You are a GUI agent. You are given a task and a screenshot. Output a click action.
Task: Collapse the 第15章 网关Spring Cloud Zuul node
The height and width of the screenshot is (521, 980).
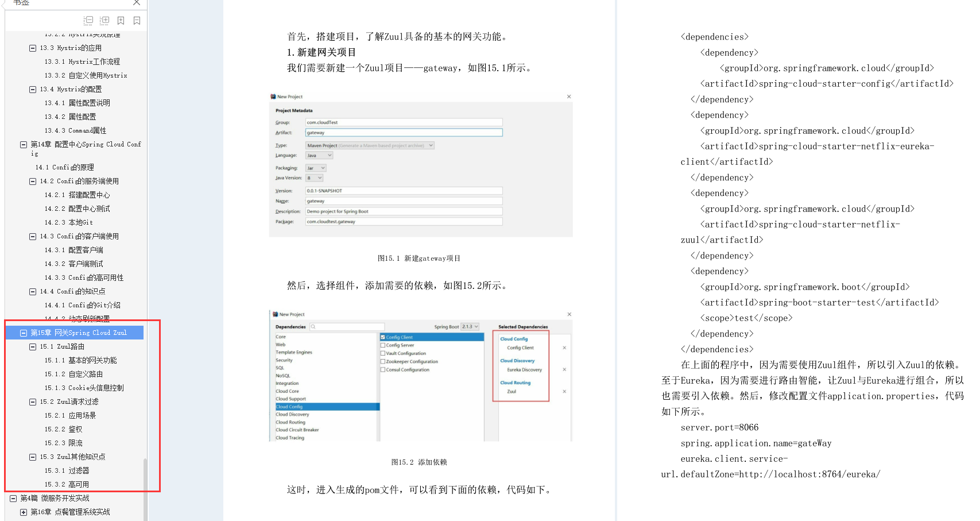(24, 333)
